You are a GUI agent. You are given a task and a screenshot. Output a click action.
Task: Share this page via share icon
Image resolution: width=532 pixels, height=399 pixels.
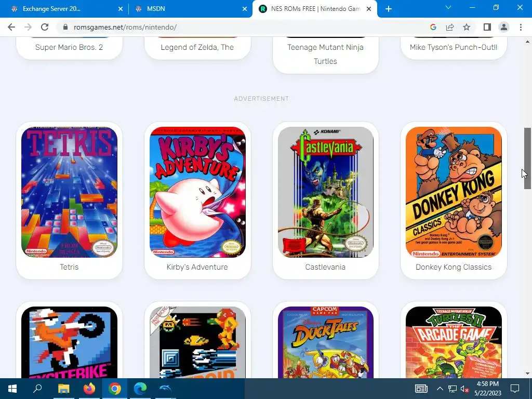click(x=450, y=27)
